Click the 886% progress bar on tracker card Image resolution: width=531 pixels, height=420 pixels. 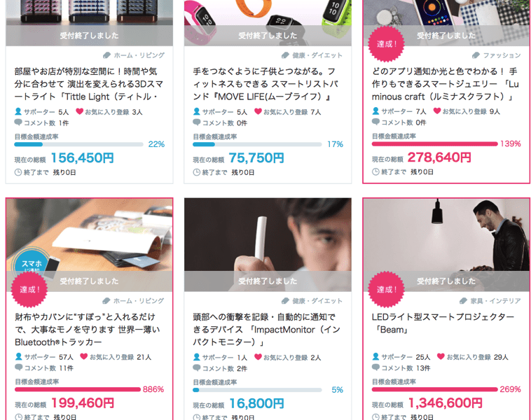[x=78, y=389]
